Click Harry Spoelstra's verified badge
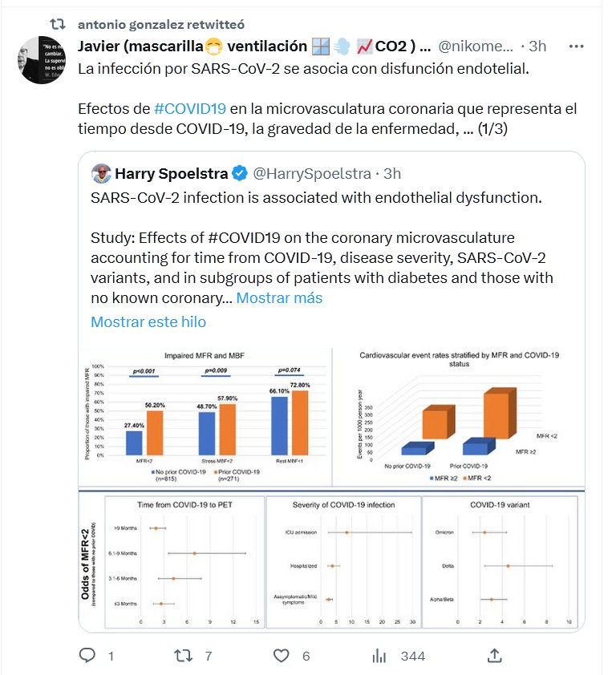 pyautogui.click(x=239, y=173)
